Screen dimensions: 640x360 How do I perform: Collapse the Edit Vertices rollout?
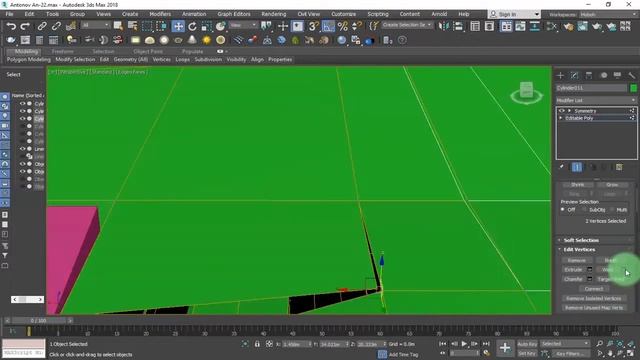pos(579,250)
